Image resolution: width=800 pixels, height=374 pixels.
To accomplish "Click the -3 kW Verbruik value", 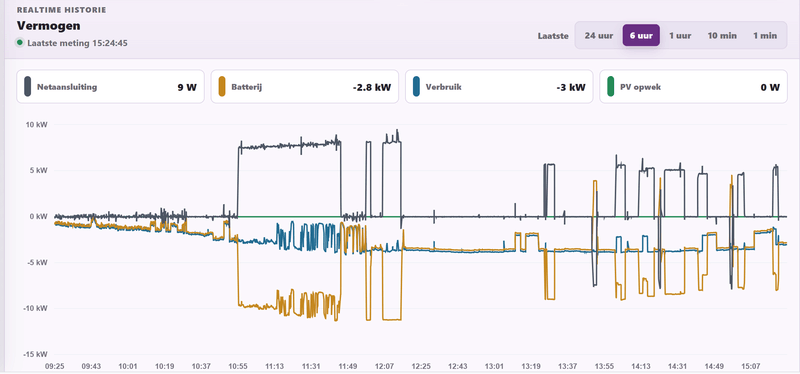I will coord(571,87).
